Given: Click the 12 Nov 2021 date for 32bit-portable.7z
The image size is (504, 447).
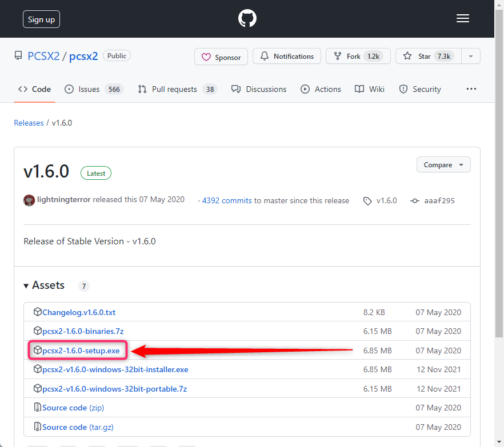Looking at the screenshot, I should click(x=439, y=389).
